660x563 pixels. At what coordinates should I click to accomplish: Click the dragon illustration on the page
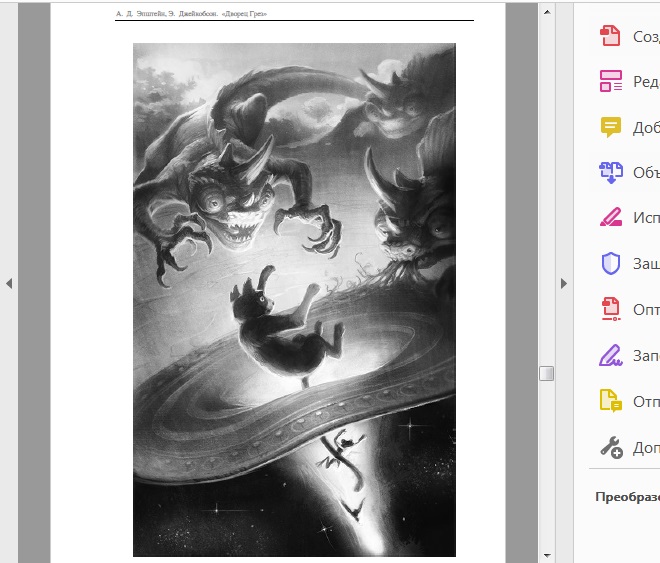pyautogui.click(x=294, y=300)
